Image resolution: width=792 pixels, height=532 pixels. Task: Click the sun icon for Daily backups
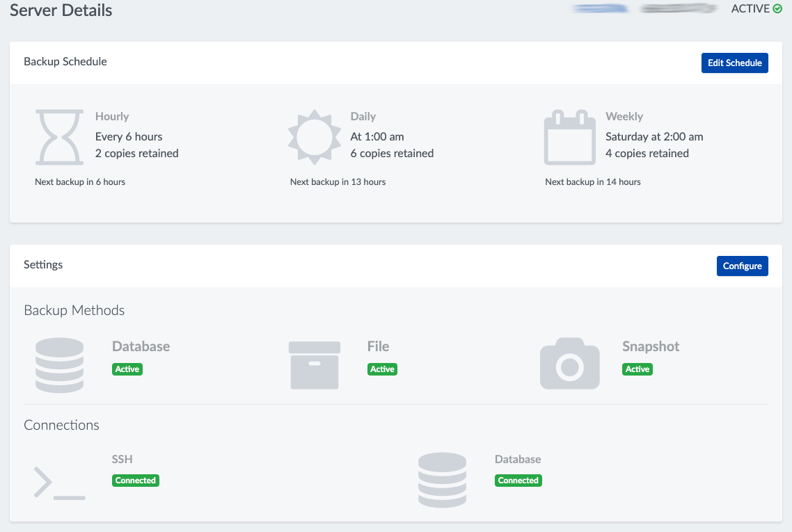pos(315,137)
